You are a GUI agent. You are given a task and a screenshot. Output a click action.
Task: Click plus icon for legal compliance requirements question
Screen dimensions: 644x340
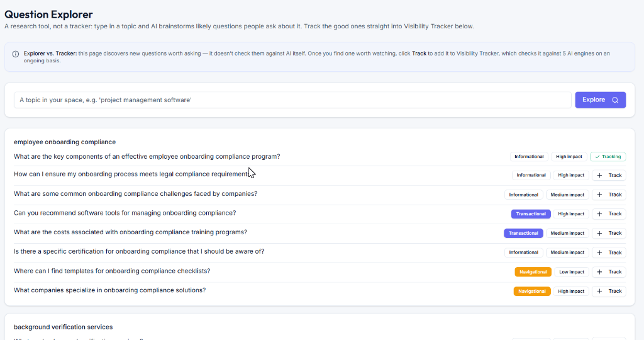(599, 175)
